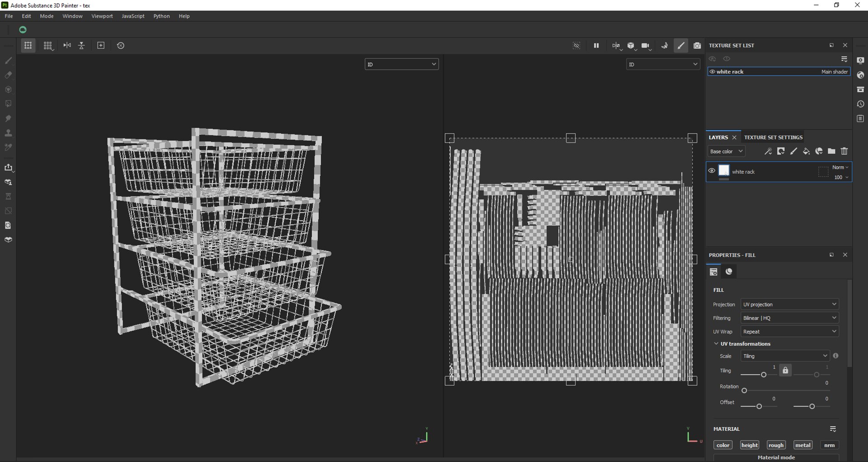Open the File menu

(x=9, y=16)
